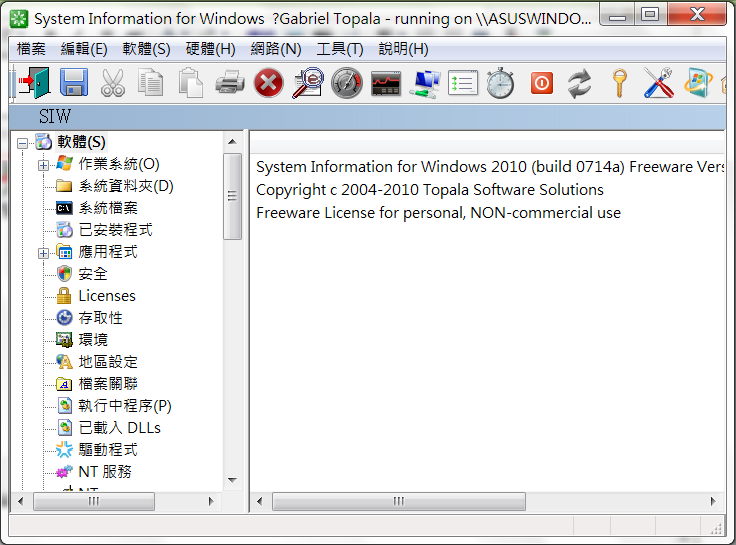
Task: Select 執行中程序(P) tree item
Action: point(125,406)
